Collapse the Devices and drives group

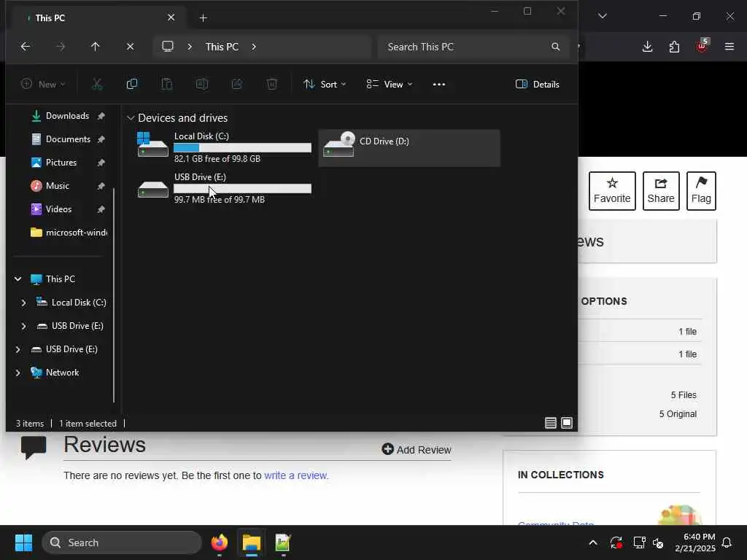(131, 117)
